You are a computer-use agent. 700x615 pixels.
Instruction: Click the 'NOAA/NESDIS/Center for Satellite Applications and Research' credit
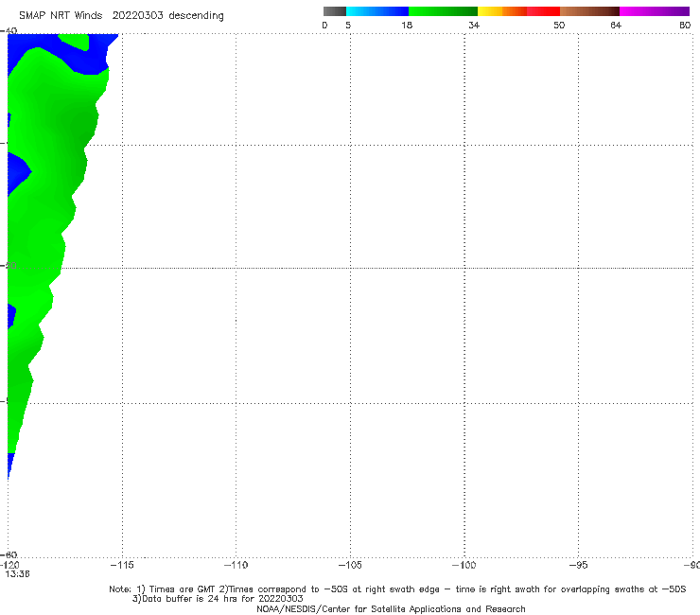[391, 608]
